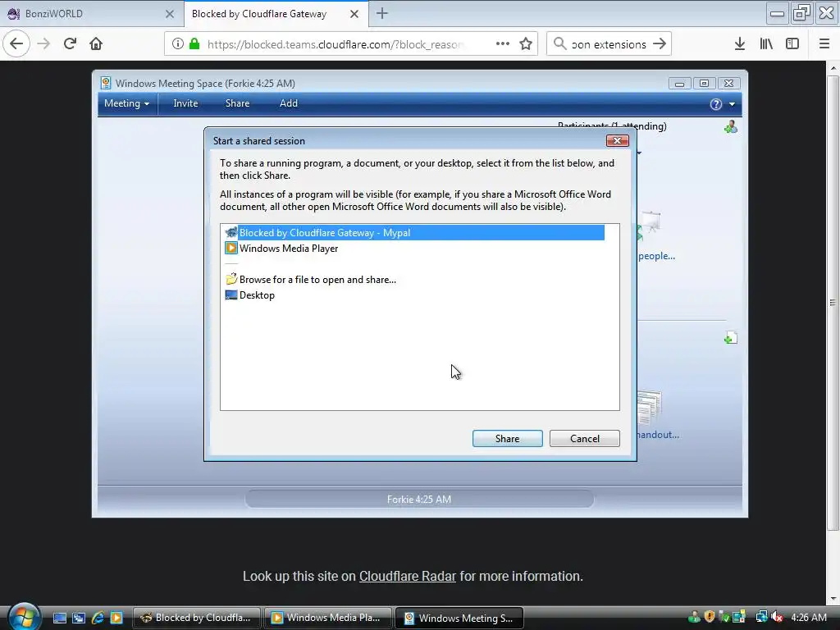Cancel the shared session dialog

584,438
